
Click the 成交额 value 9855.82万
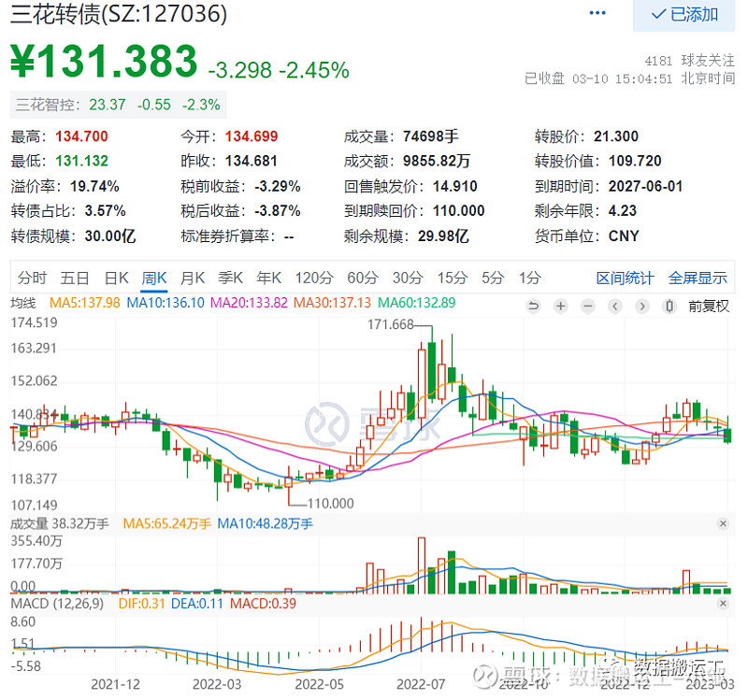tap(437, 161)
